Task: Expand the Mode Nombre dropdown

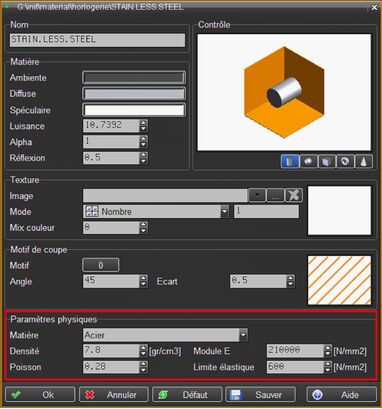Action: point(225,211)
